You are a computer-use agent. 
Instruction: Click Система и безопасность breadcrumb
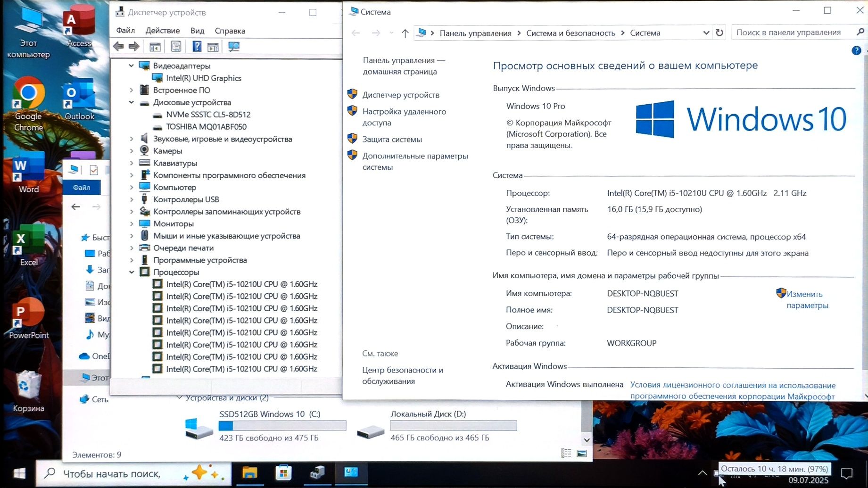[x=570, y=33]
